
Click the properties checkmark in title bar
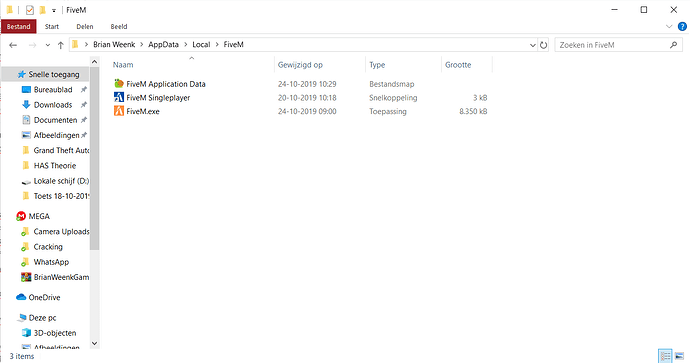click(29, 10)
